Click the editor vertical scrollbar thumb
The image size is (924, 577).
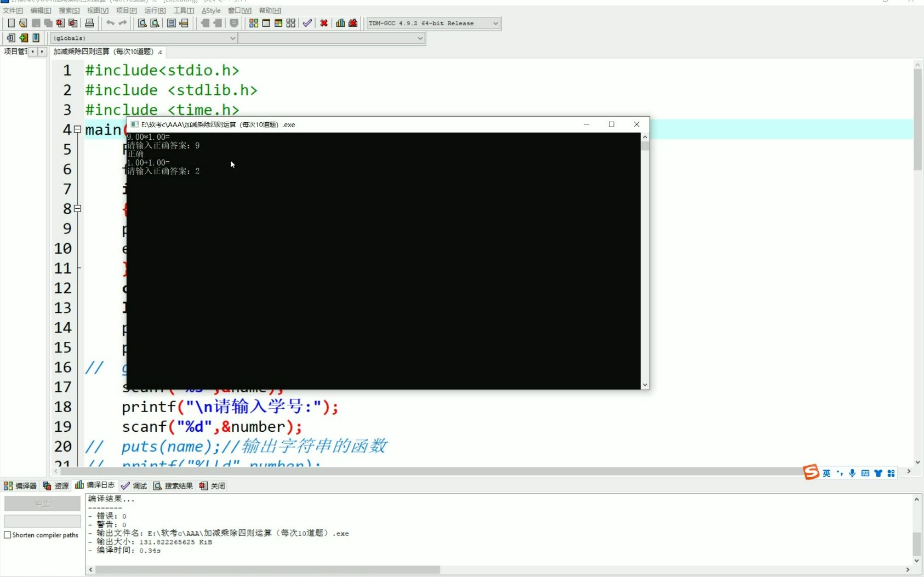point(917,119)
